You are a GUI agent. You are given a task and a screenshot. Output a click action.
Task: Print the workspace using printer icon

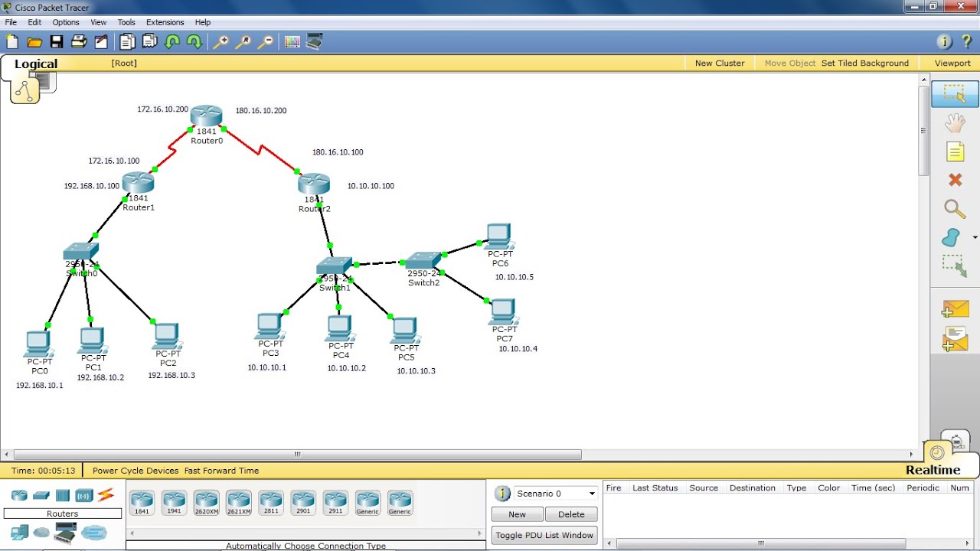click(79, 42)
